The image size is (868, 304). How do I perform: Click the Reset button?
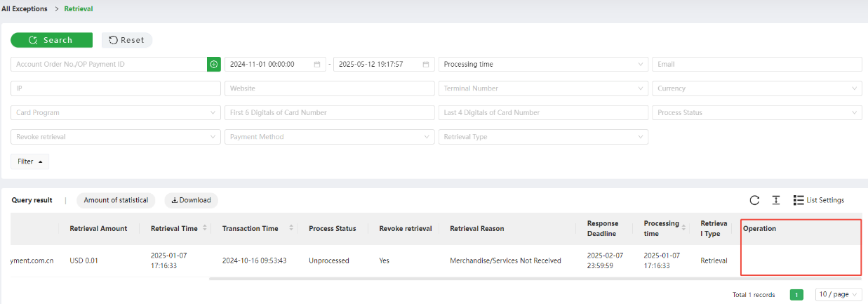click(x=127, y=40)
